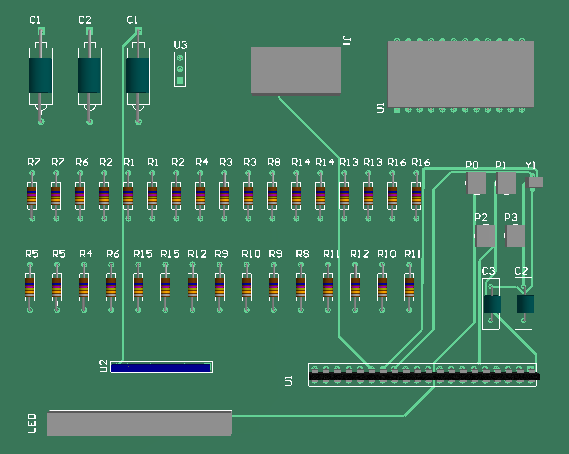Select the C1 capacitor connected to the trace

click(138, 75)
